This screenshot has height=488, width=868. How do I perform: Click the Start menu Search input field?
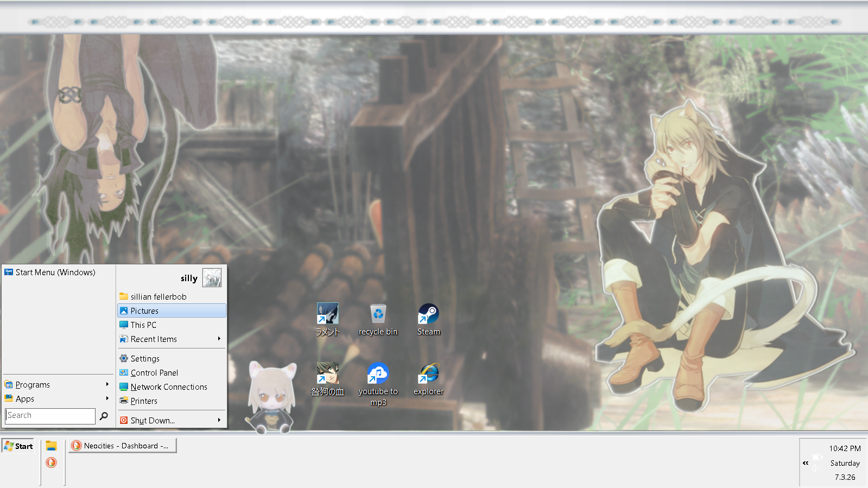tap(50, 416)
